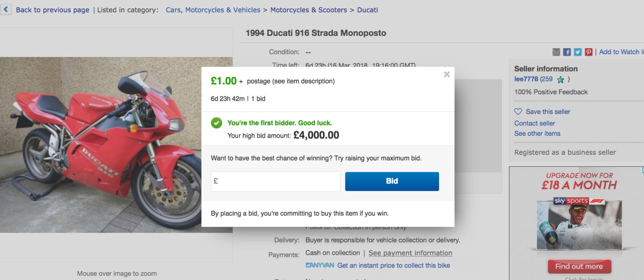Open See other items link
Viewport: 644px width, 280px height.
[537, 133]
